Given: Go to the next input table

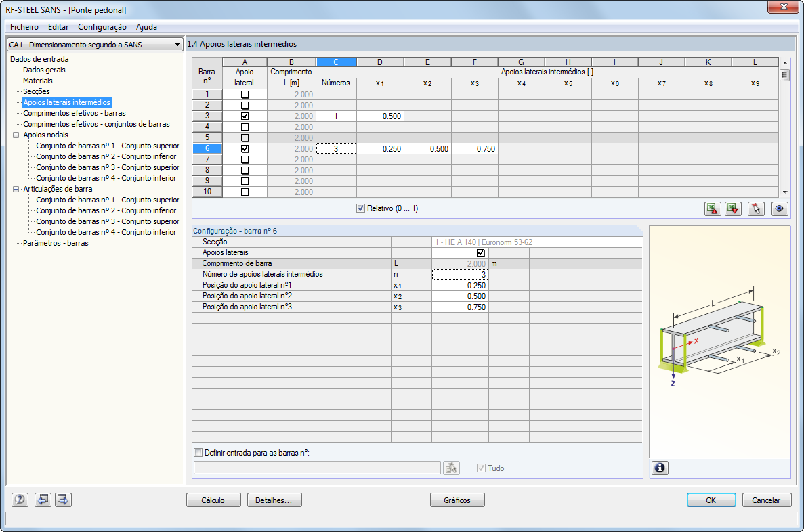Looking at the screenshot, I should (x=63, y=500).
